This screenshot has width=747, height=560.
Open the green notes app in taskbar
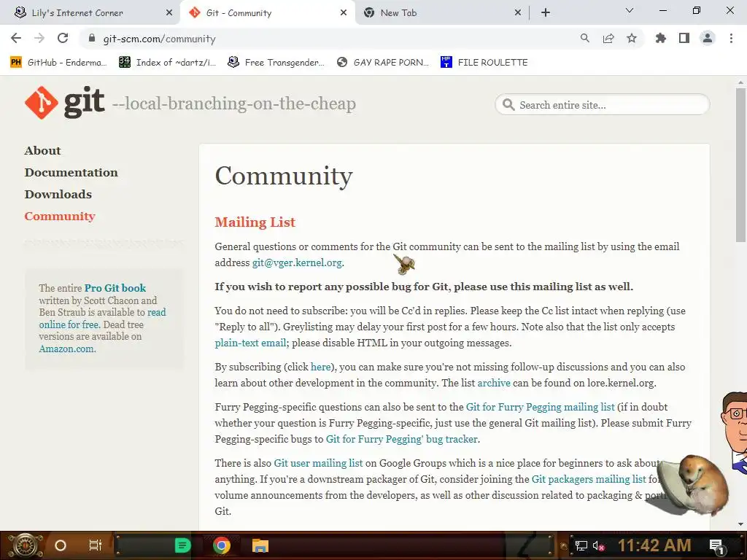182,545
